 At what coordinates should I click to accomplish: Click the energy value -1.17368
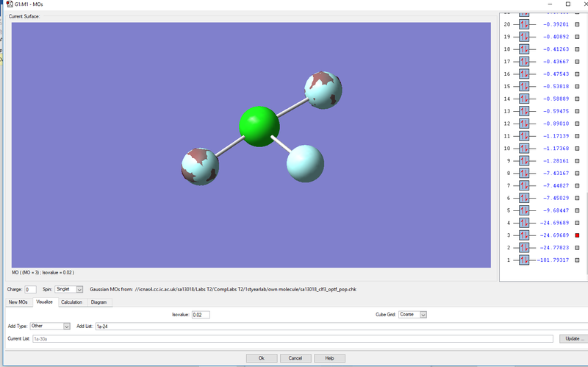tap(556, 149)
